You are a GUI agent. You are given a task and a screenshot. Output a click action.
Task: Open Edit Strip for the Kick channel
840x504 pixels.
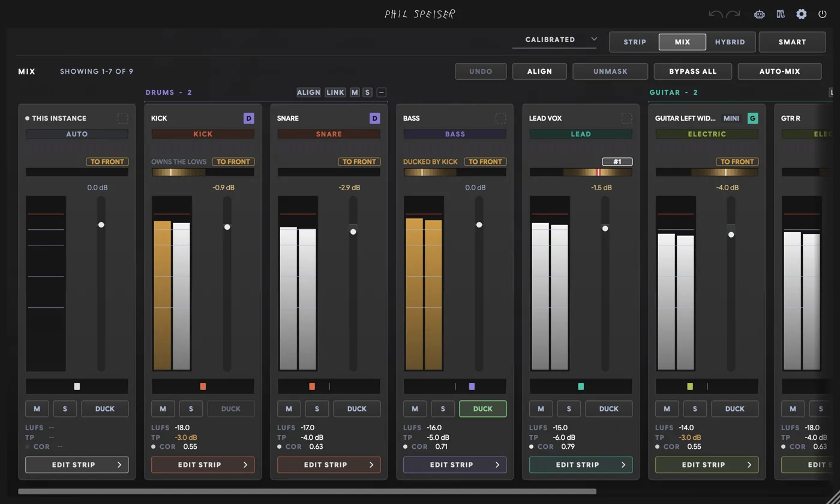203,465
